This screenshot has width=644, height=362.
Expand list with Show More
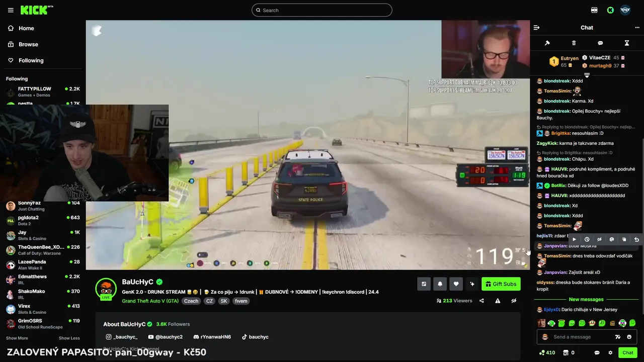(x=17, y=338)
